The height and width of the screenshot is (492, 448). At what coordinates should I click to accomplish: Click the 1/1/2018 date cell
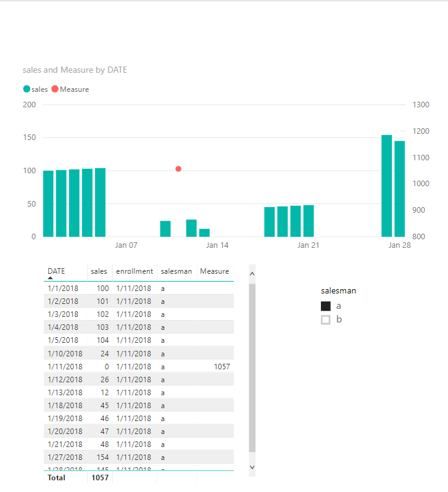pos(63,289)
